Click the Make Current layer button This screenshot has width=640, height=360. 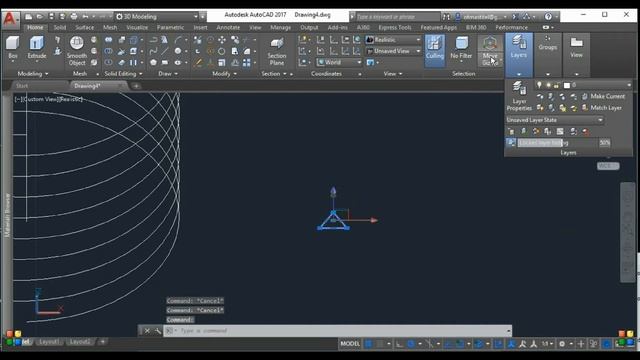tap(603, 96)
